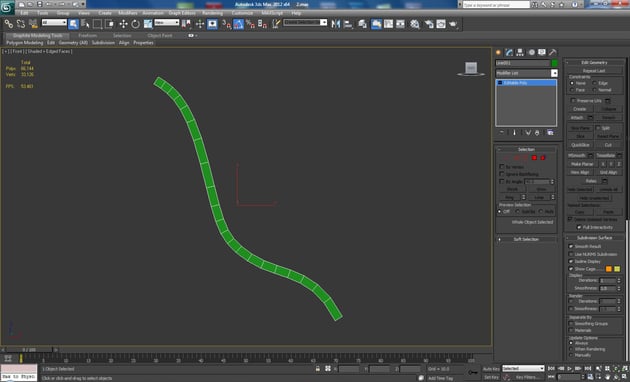Activate the Select and Move tool

click(x=123, y=24)
